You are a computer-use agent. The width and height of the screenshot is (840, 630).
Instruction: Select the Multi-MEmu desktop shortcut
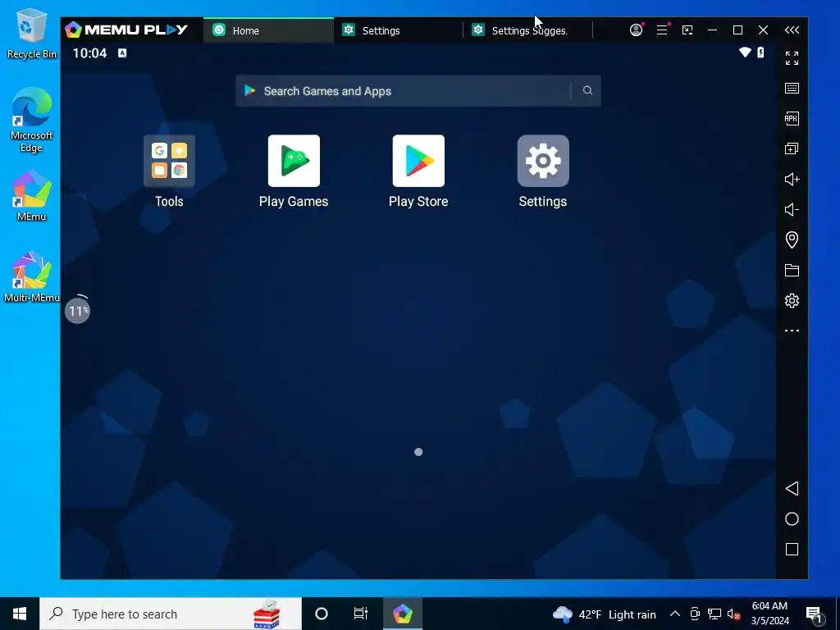[x=32, y=277]
